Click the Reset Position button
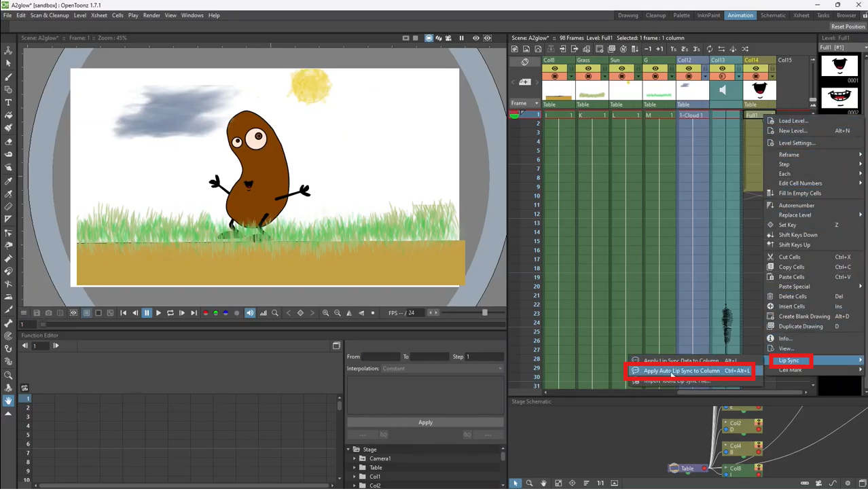Screen dimensions: 868x491 (x=848, y=26)
